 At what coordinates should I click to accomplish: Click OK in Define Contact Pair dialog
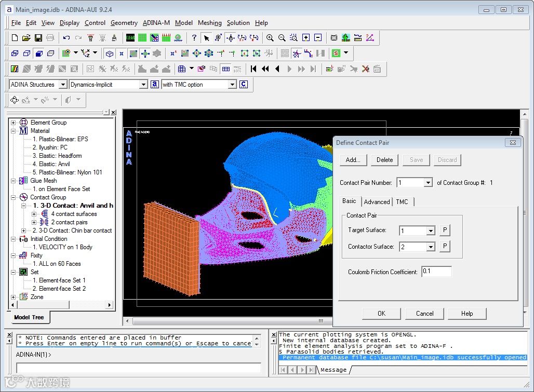click(x=381, y=314)
